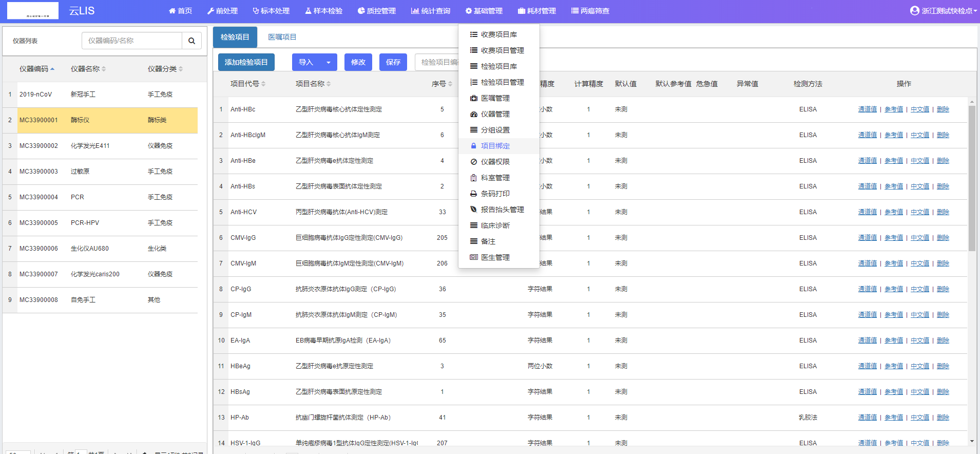Click the 收费项目管理 menu icon
Viewport: 980px width, 454px height.
pyautogui.click(x=474, y=50)
